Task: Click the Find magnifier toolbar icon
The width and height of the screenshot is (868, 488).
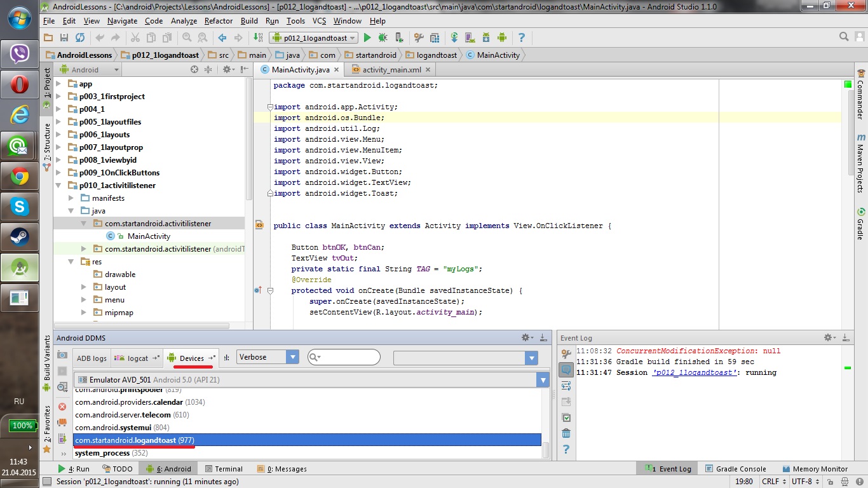Action: 187,38
